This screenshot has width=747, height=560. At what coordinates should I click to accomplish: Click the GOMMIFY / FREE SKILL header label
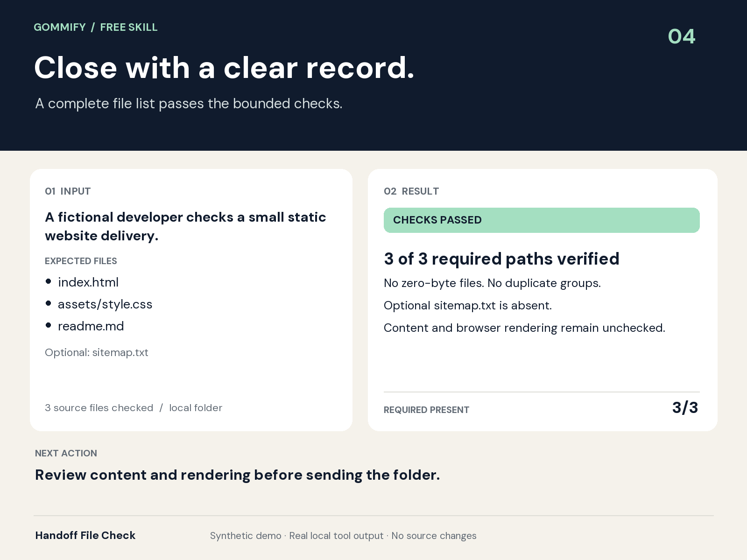[x=96, y=27]
